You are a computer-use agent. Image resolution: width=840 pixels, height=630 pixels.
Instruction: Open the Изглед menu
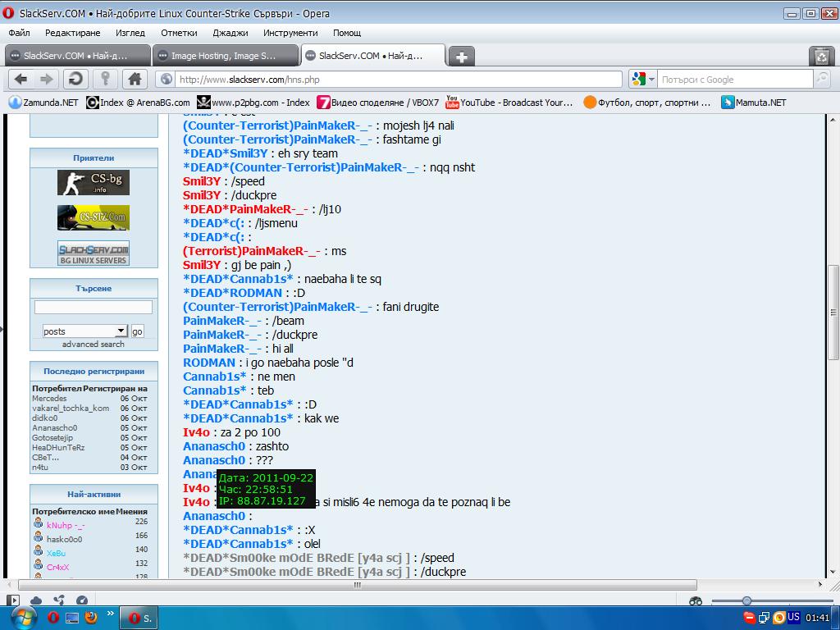[130, 33]
